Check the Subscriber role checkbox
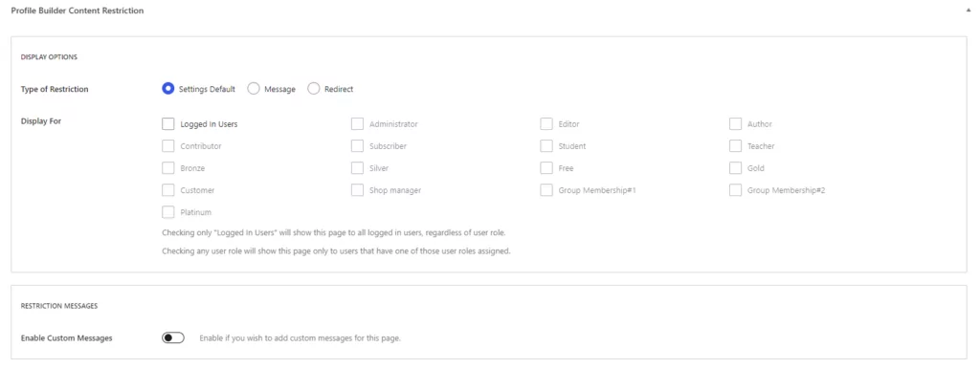The image size is (980, 369). [x=357, y=146]
